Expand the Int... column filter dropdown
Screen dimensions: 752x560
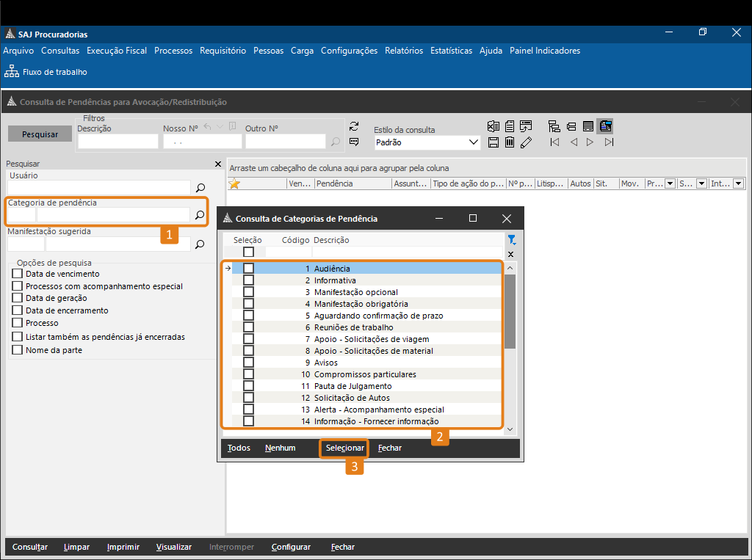738,183
